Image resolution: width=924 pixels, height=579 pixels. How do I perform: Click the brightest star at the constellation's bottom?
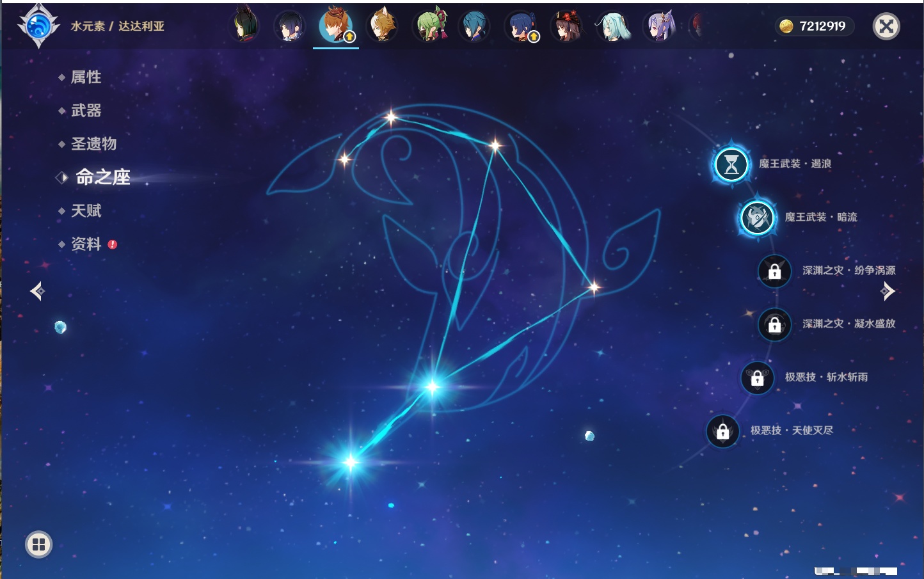point(351,461)
